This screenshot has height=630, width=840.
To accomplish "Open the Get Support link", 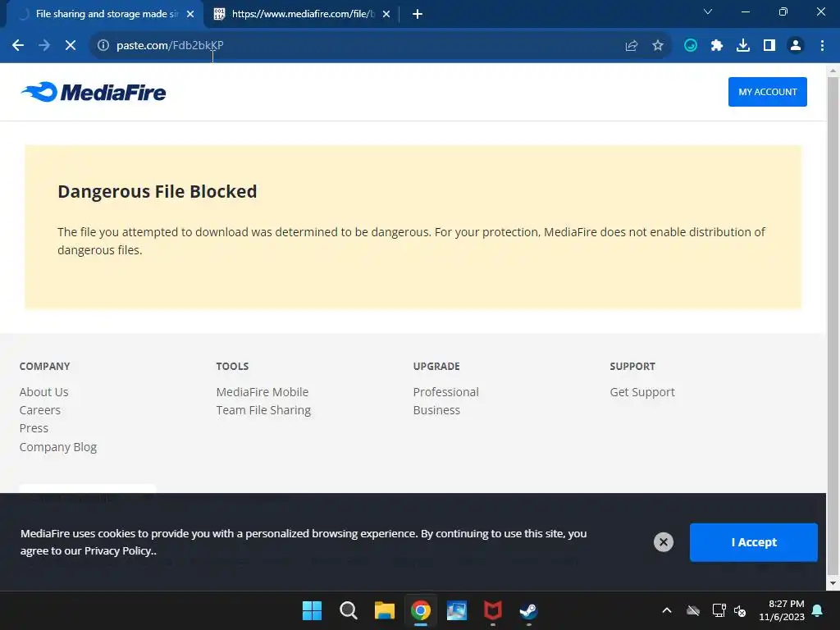I will tap(642, 392).
